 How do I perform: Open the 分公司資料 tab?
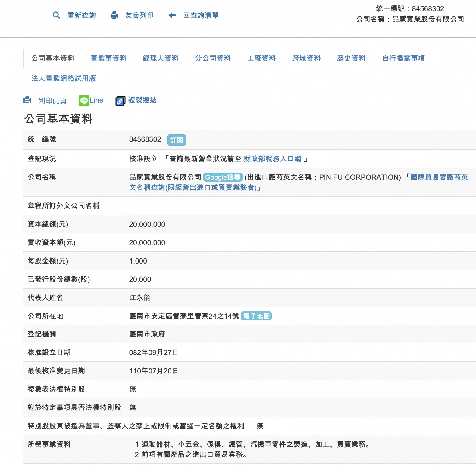[x=213, y=58]
